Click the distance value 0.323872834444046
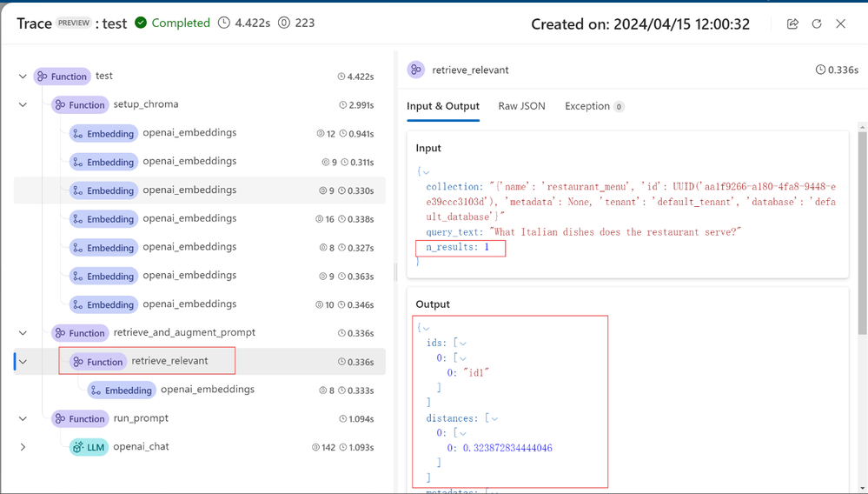Viewport: 868px width, 494px height. pyautogui.click(x=507, y=448)
